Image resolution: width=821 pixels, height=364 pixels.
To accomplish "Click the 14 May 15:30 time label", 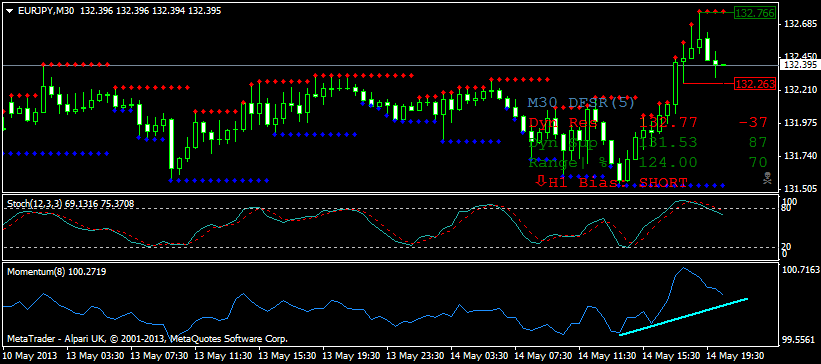I will [671, 355].
